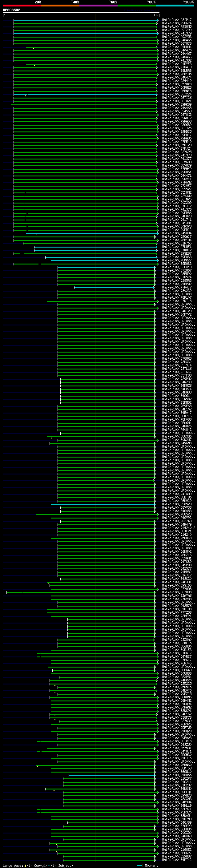Open hit UniRef100_C1MQM4
197x868 pixels.
(176, 47)
